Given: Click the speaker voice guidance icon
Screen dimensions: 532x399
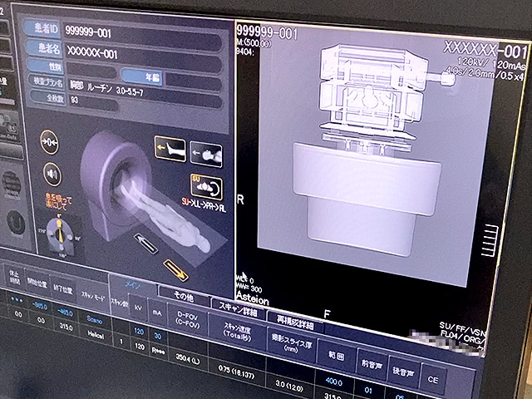Looking at the screenshot, I should point(52,173).
